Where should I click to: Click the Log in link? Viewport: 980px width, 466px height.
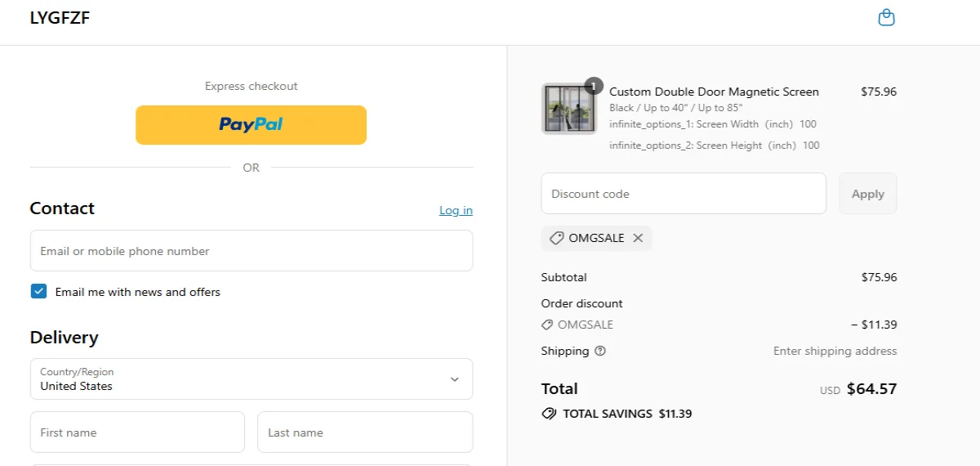pos(456,210)
